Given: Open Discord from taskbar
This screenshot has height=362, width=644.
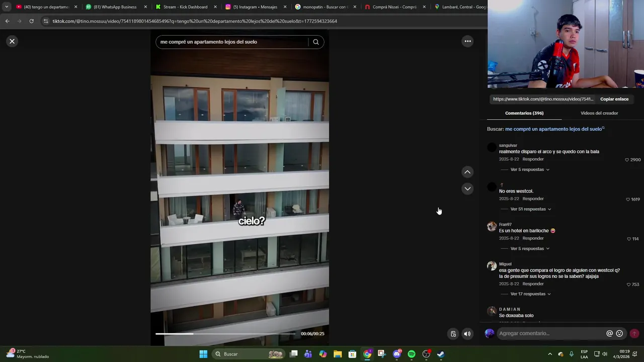Looking at the screenshot, I should coord(397,354).
